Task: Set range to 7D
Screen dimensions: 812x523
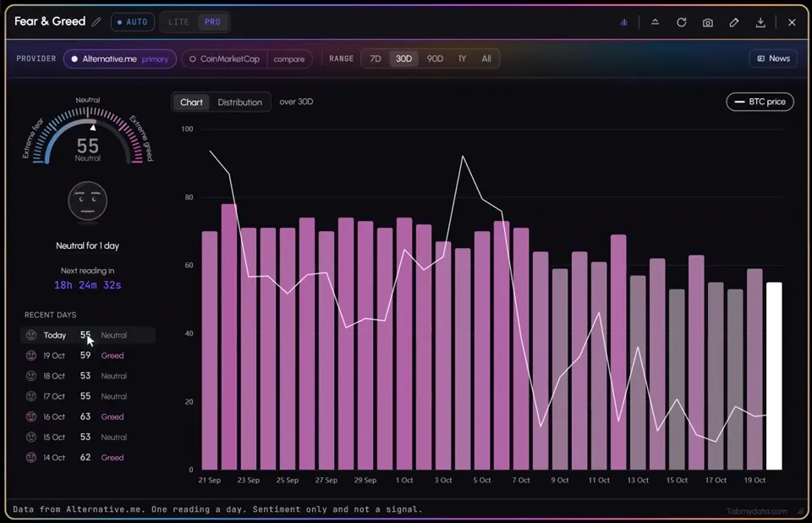Action: click(376, 58)
